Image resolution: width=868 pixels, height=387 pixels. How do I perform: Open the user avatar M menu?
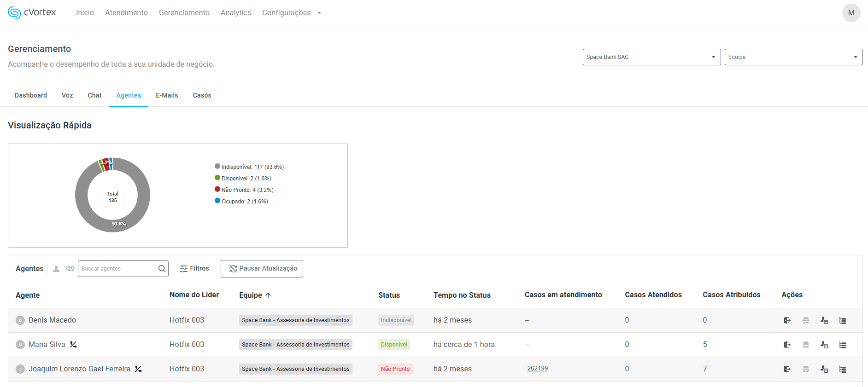[851, 13]
